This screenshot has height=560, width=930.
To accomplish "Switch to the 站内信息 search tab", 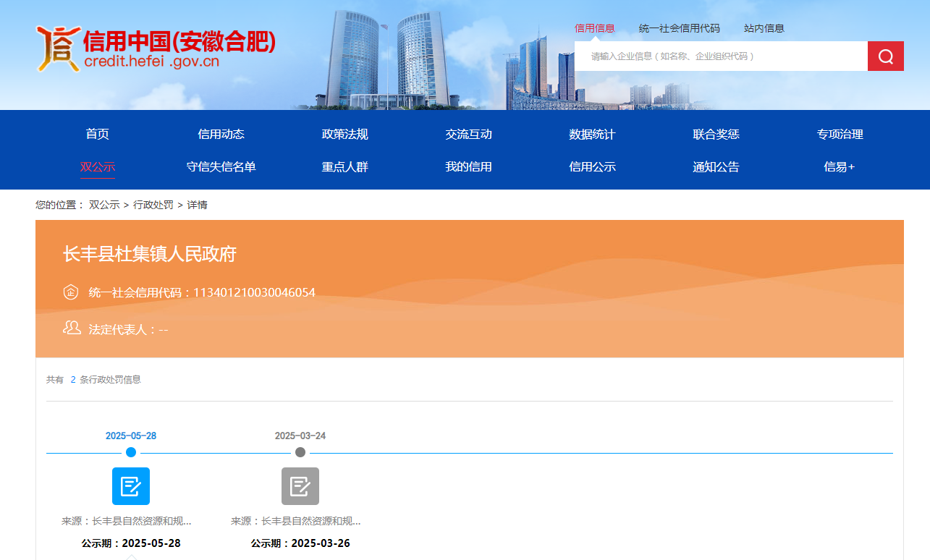I will coord(764,28).
